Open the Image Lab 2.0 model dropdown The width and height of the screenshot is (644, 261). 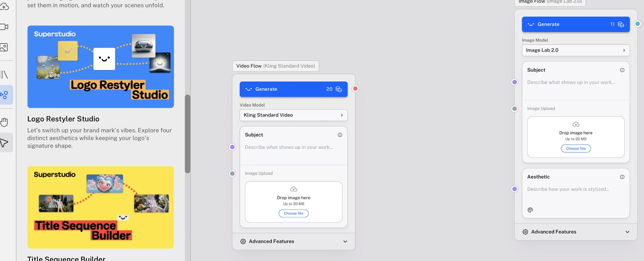pos(575,50)
